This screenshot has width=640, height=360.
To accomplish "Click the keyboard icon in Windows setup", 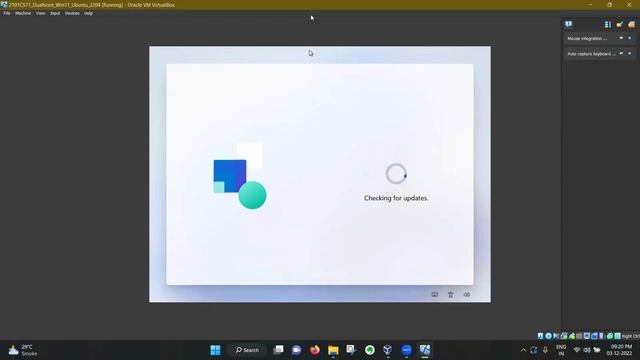I will coord(435,294).
